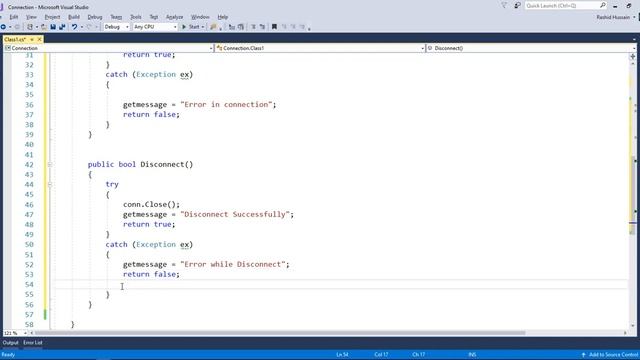Open the Debug menu

point(95,17)
